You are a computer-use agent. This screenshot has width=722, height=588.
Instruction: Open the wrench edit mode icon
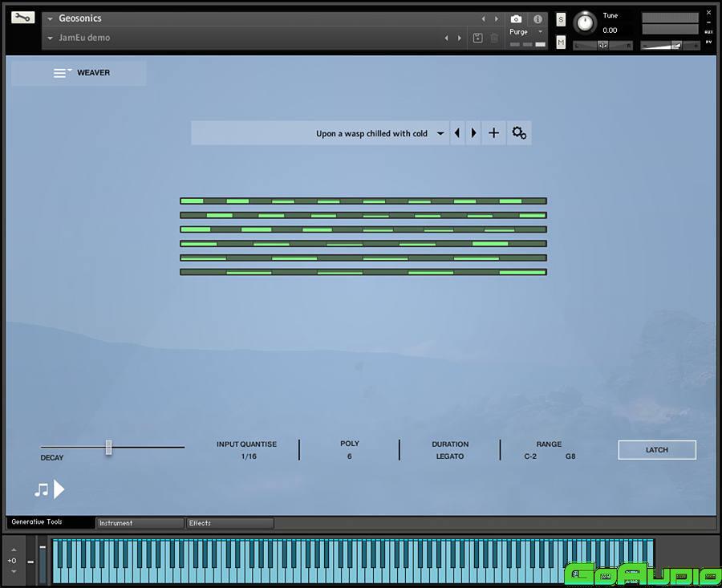(x=22, y=18)
